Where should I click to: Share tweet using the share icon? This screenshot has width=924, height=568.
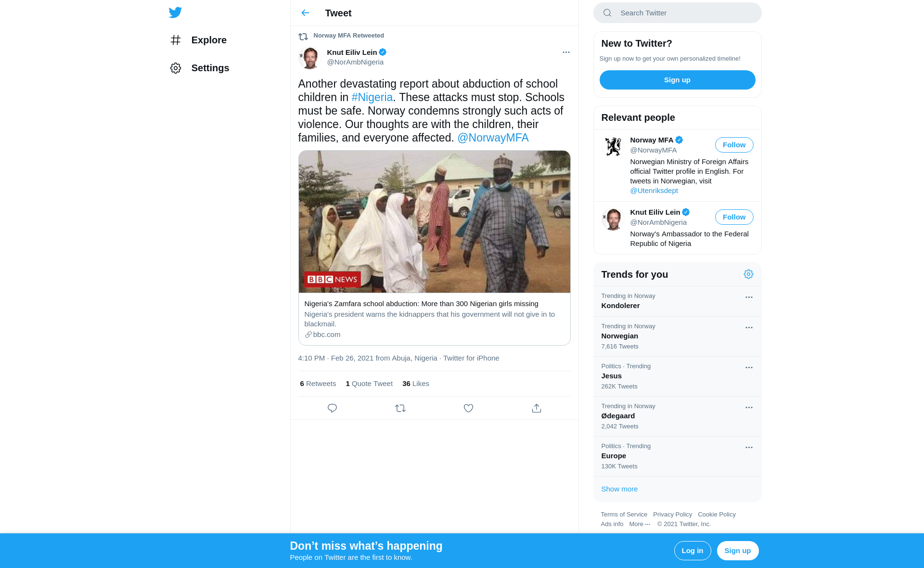tap(537, 408)
